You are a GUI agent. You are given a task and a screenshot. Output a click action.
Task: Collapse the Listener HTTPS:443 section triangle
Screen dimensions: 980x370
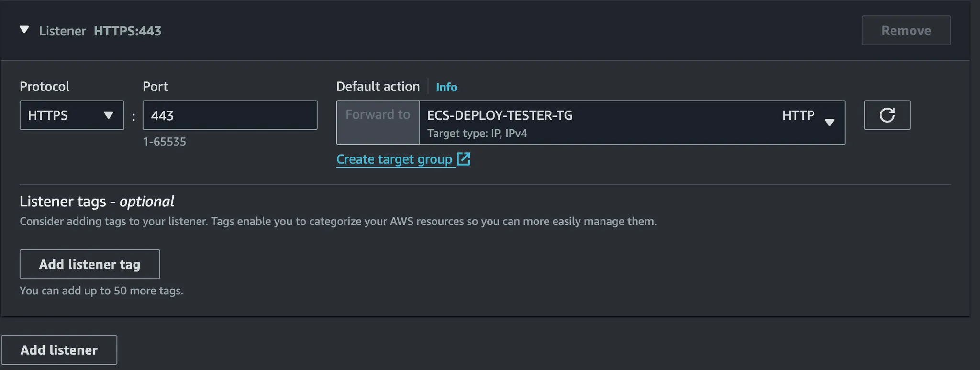coord(24,30)
